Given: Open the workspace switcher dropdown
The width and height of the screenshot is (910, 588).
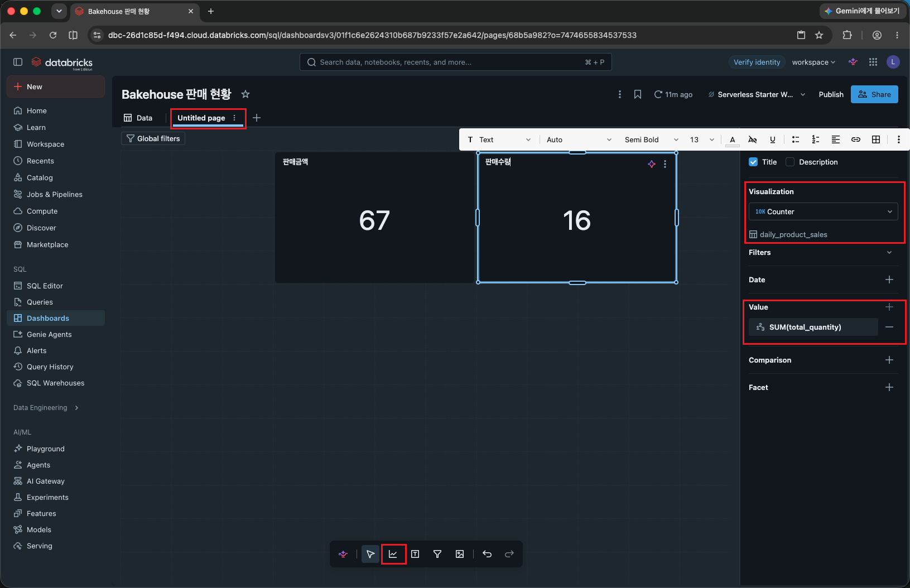Looking at the screenshot, I should [x=813, y=62].
